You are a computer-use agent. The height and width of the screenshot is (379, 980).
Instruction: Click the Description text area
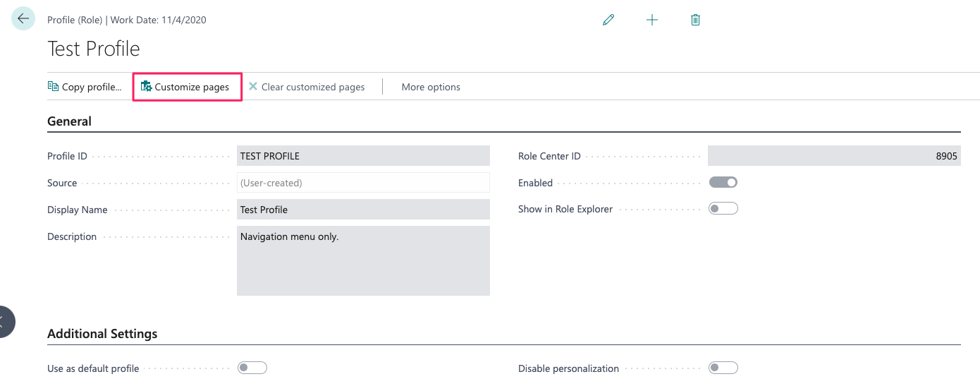[363, 260]
